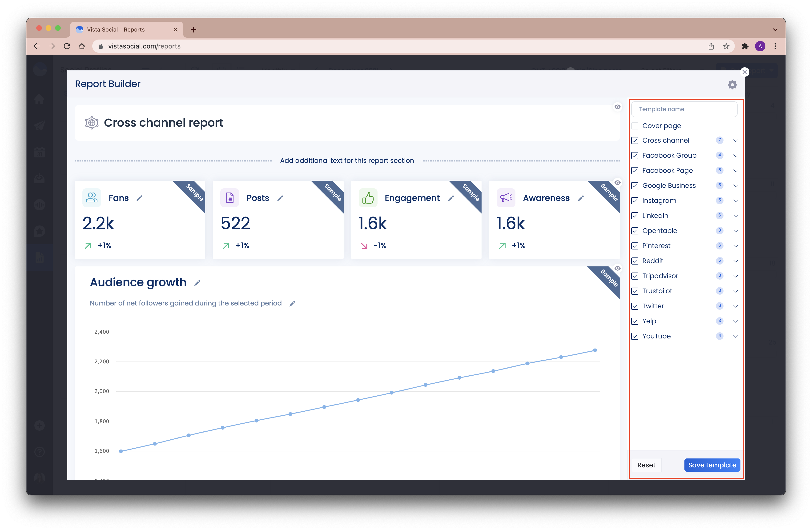Click the Save template button
The height and width of the screenshot is (530, 812).
tap(712, 465)
